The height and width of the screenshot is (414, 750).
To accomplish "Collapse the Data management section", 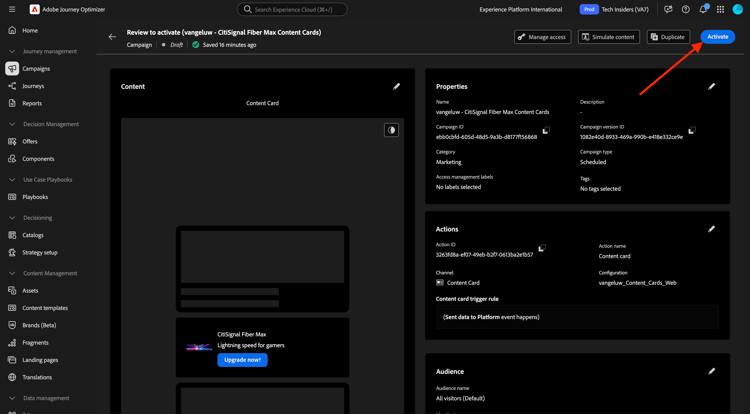I will (x=12, y=398).
